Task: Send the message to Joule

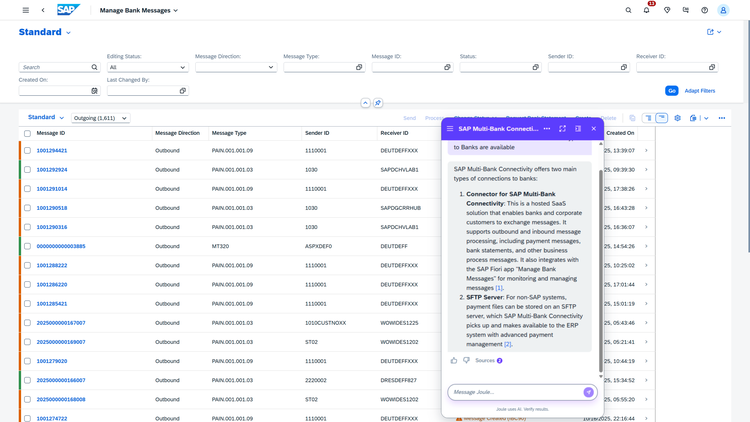Action: click(x=588, y=392)
